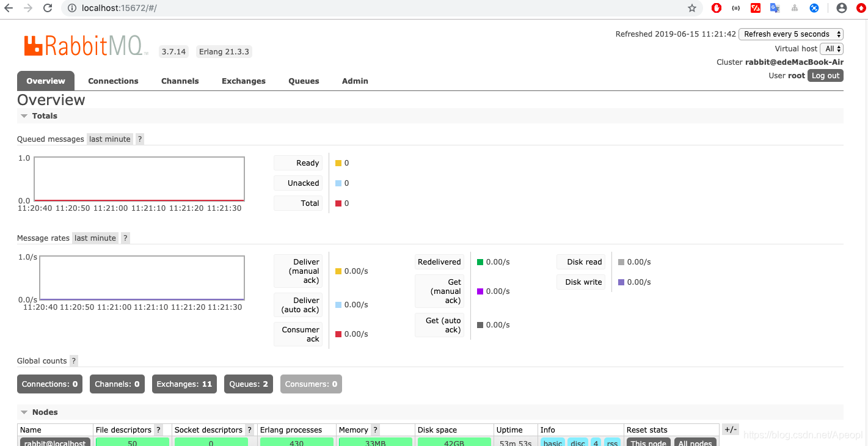The width and height of the screenshot is (868, 446).
Task: Click the Exchanges: 11 count button
Action: click(x=184, y=384)
